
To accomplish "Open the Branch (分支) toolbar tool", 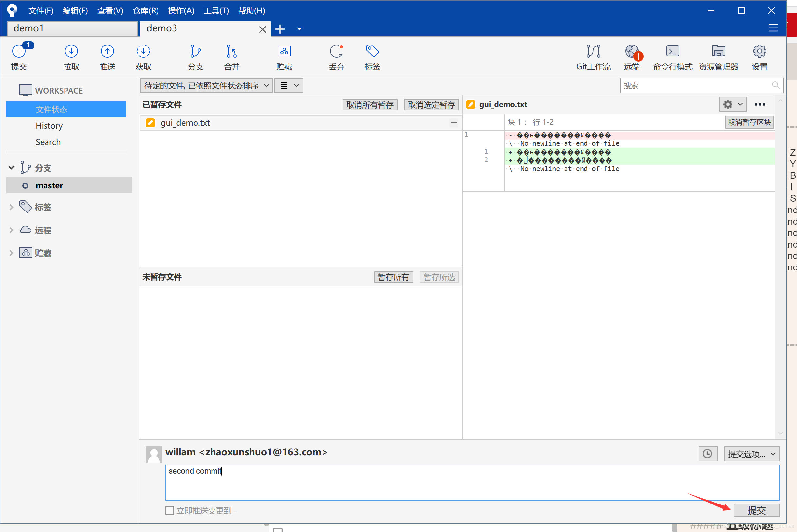I will point(195,52).
